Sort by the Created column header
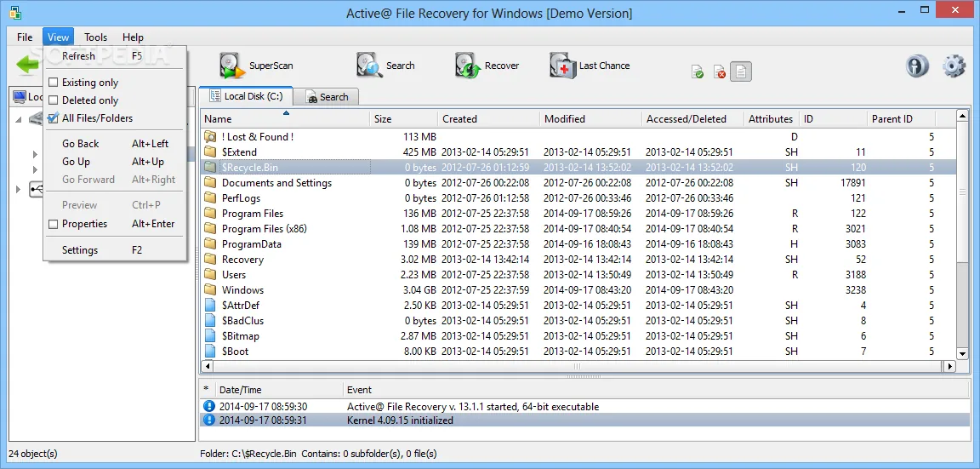 coord(489,119)
